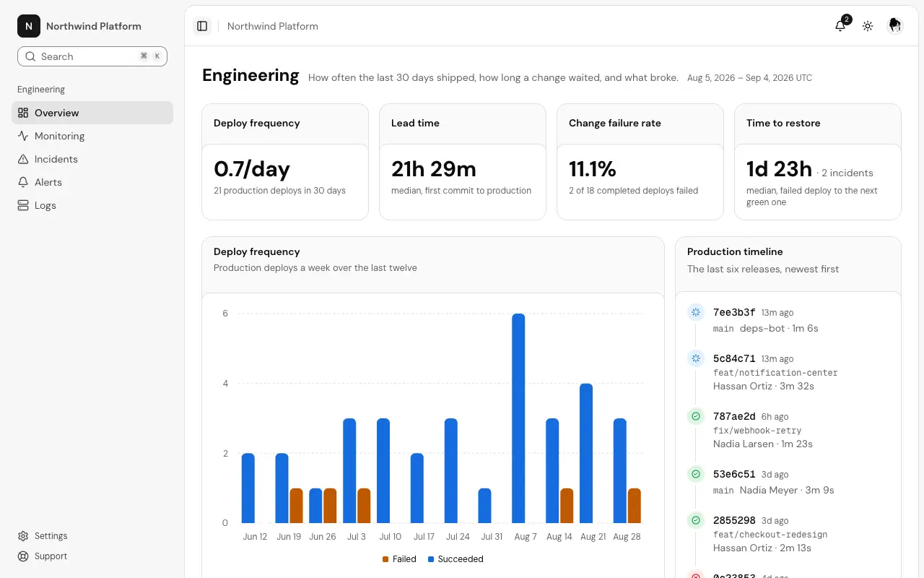Focus the Search field in the sidebar
This screenshot has height=578, width=924.
92,56
